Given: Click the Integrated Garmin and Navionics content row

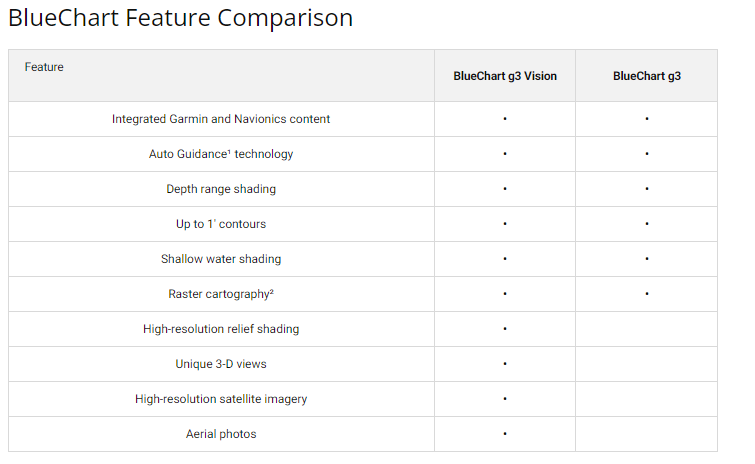Looking at the screenshot, I should point(221,119).
